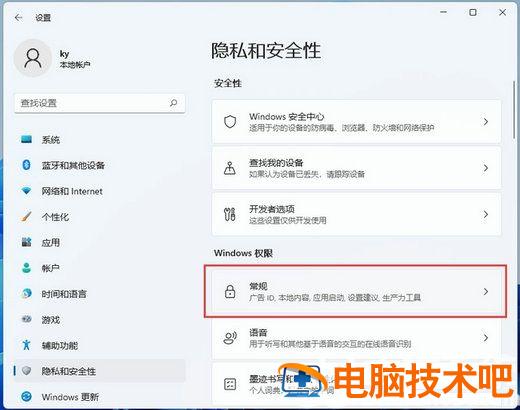Click the Wi-Fi icon for 网络和 Internet

coord(26,191)
